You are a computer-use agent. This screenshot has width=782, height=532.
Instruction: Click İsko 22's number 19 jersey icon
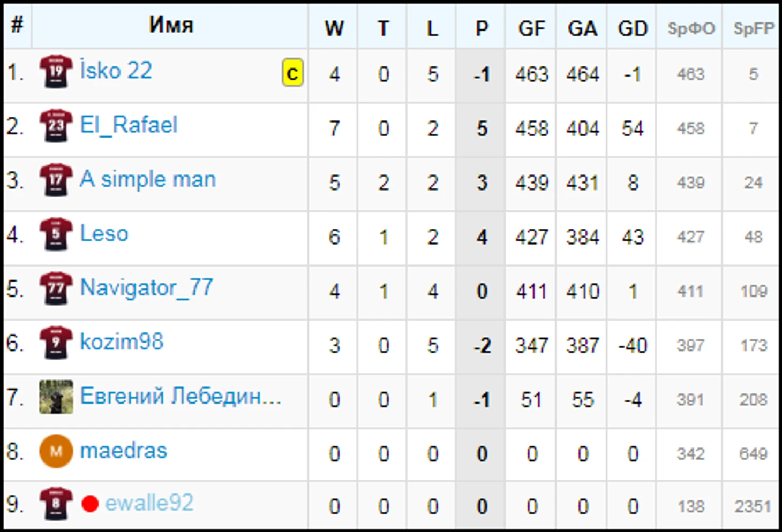(x=56, y=71)
